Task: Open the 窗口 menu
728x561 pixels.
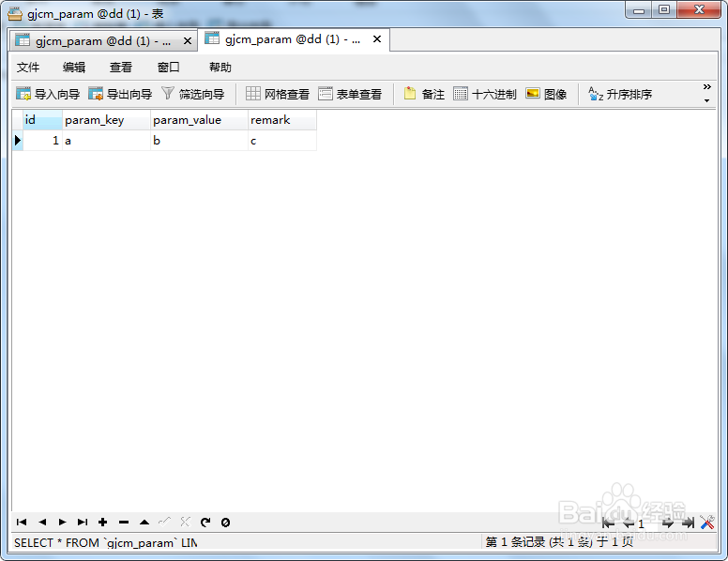Action: coord(169,68)
